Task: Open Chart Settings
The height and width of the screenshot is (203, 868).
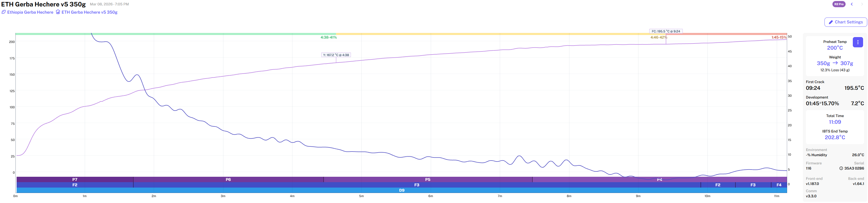Action: click(845, 22)
